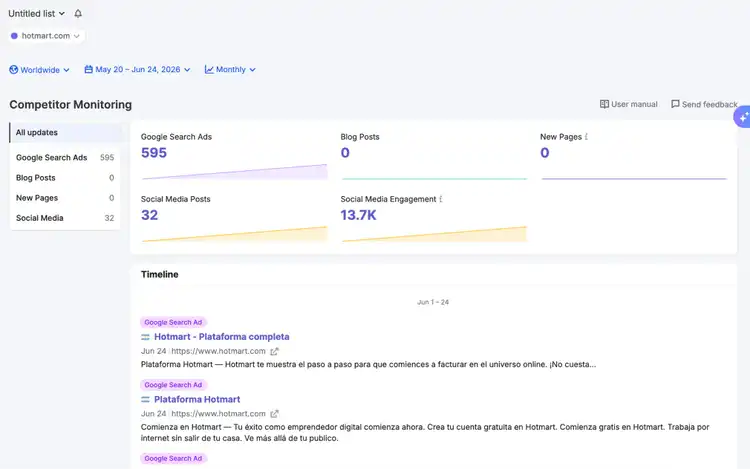Click the book icon next to User manual
Image resolution: width=750 pixels, height=469 pixels.
[604, 104]
